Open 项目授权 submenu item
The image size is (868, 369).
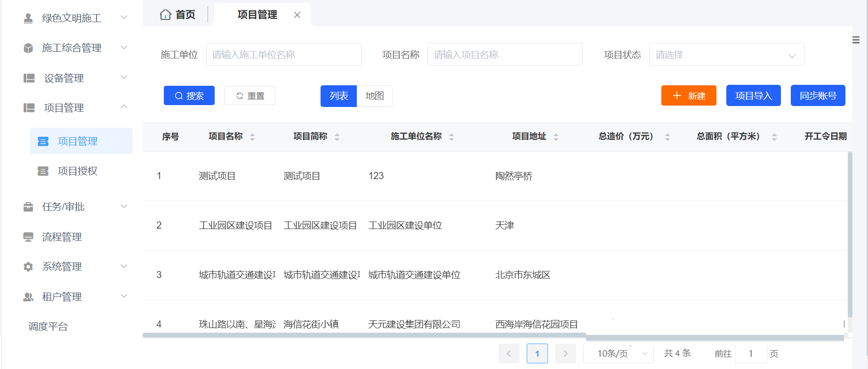[78, 171]
